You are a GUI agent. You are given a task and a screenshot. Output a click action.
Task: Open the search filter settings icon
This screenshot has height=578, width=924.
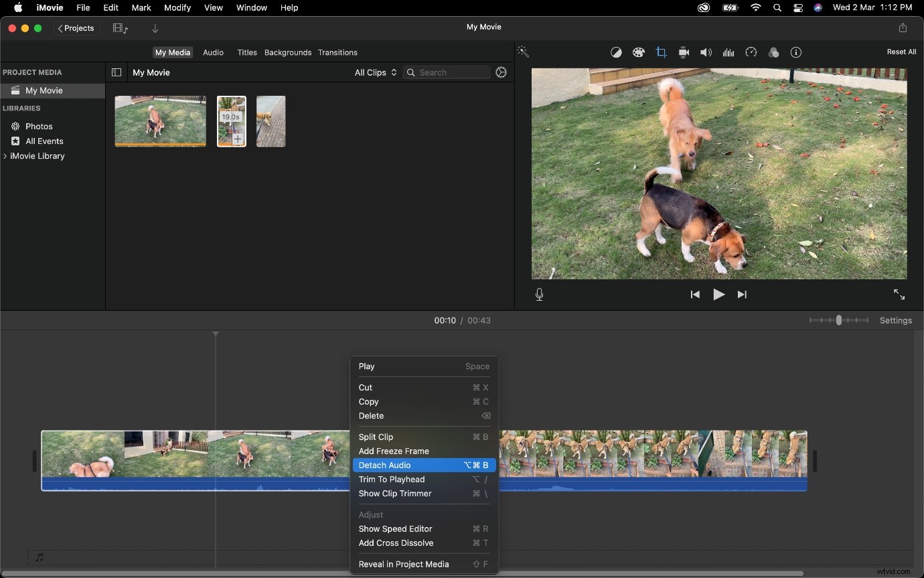(x=502, y=72)
